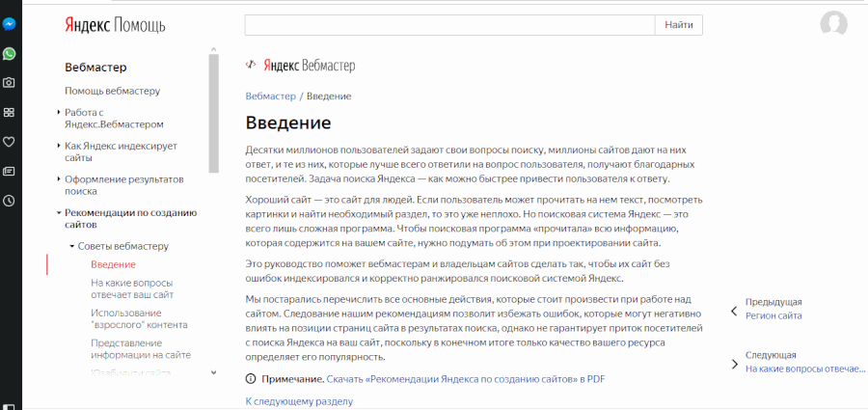Open history clock icon in sidebar
This screenshot has height=410, width=868.
(9, 201)
